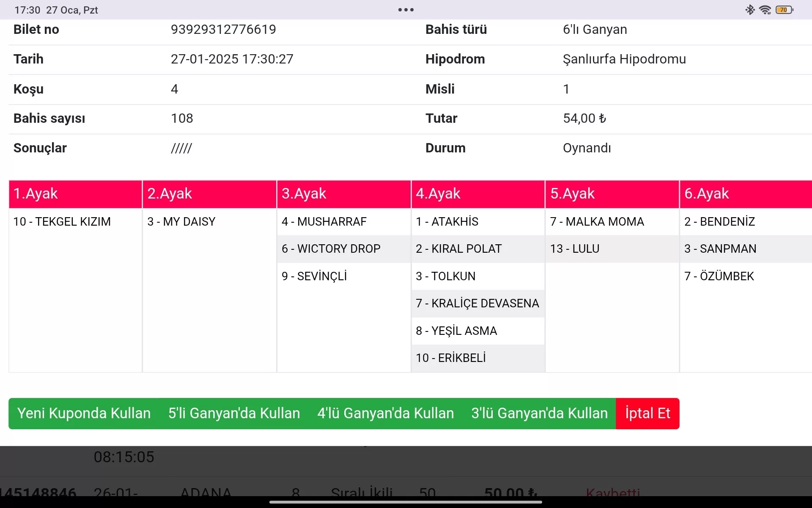Tap ticket number 93929312776619
The width and height of the screenshot is (812, 508).
pyautogui.click(x=223, y=30)
